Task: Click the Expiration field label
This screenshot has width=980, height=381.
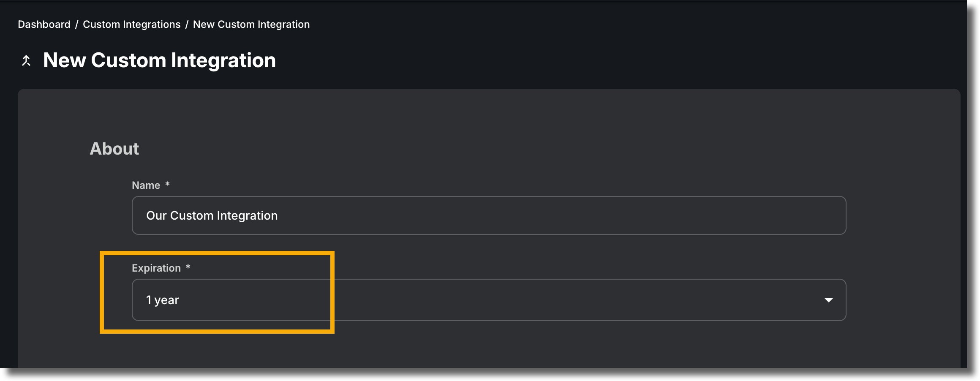Action: [x=156, y=268]
